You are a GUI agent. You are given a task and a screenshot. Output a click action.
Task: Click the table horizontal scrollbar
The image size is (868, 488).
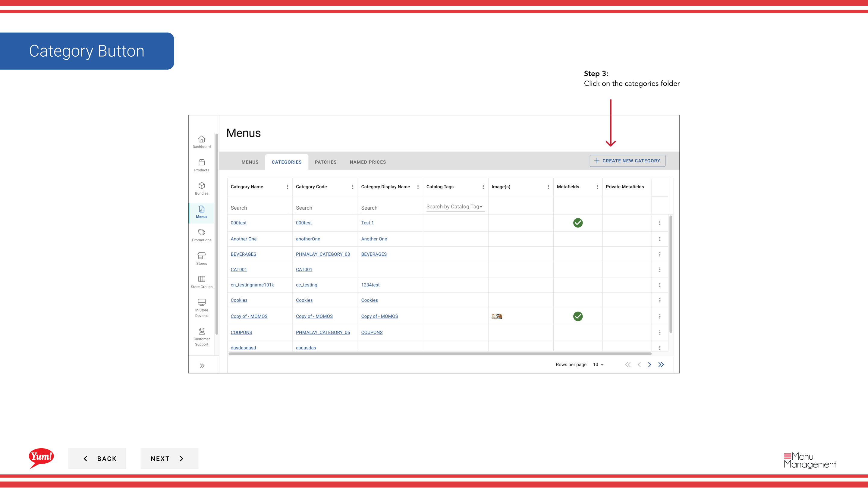440,354
